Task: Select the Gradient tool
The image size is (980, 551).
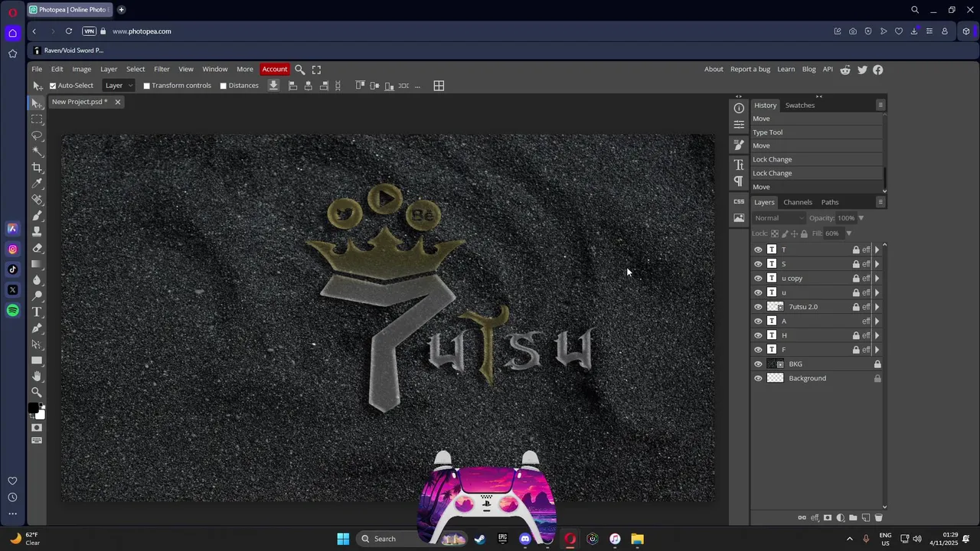Action: pos(37,264)
